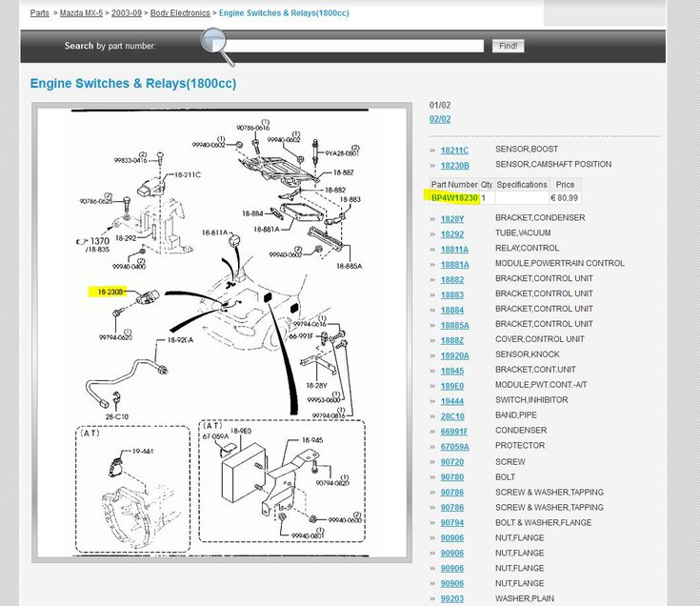This screenshot has width=700, height=606.
Task: Select part number BP4W18230
Action: point(454,198)
